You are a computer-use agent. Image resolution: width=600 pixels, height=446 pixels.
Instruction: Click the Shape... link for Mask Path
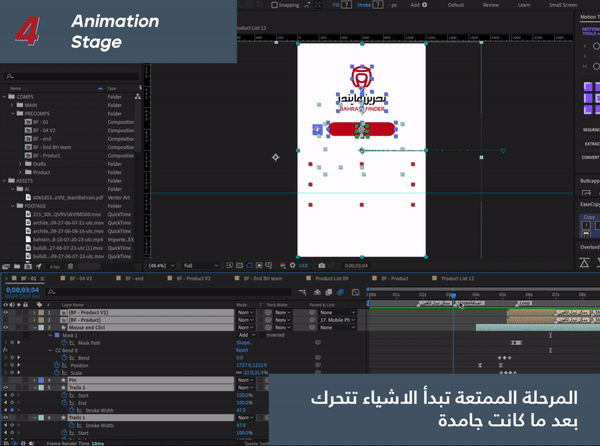[x=244, y=343]
